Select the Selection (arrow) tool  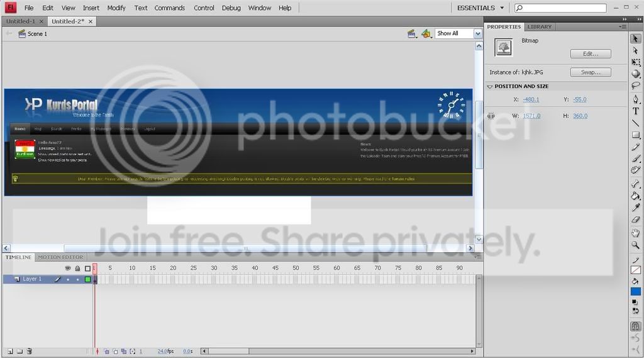(635, 38)
